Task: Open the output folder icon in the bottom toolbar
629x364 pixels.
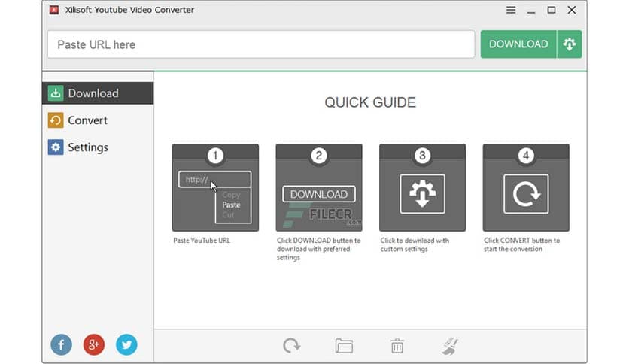Action: pos(344,346)
